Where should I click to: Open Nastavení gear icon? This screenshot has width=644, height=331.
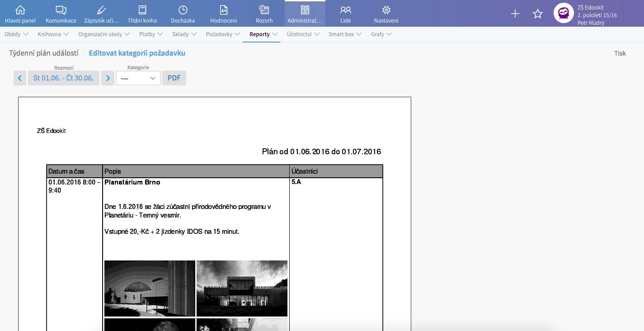click(x=386, y=10)
